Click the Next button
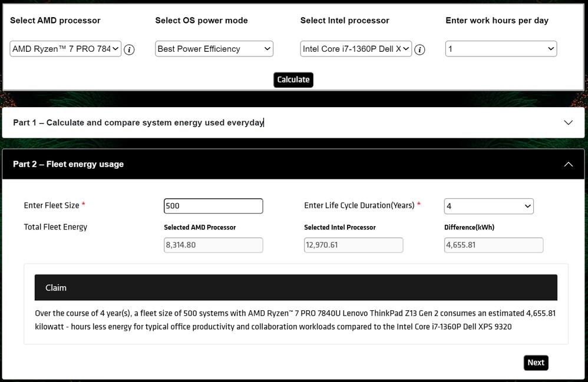 click(536, 363)
